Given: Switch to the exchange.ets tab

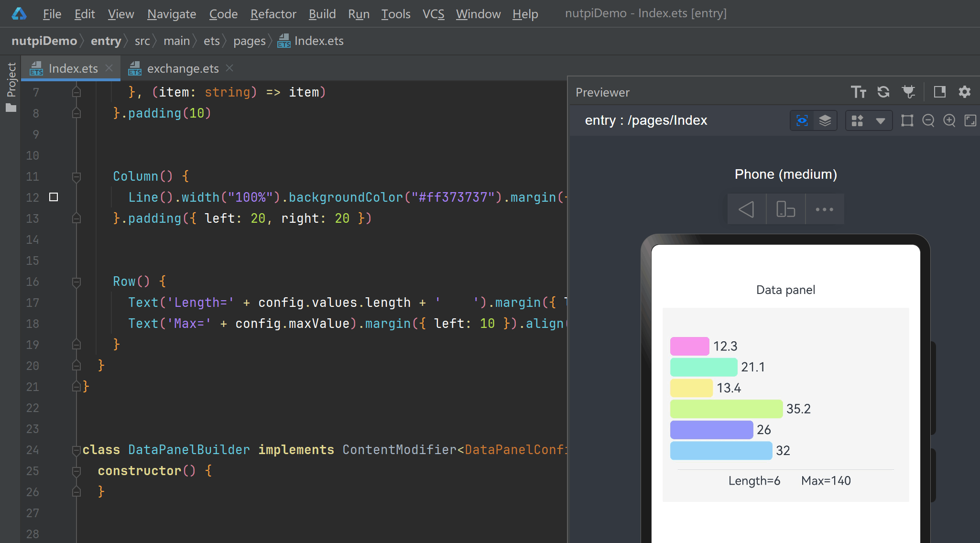Looking at the screenshot, I should 183,68.
